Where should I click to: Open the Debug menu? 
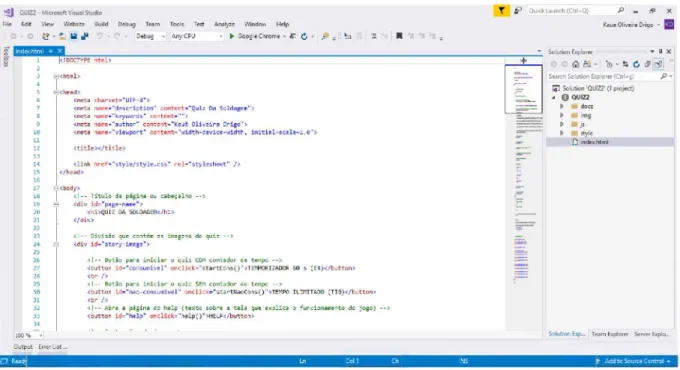click(127, 24)
